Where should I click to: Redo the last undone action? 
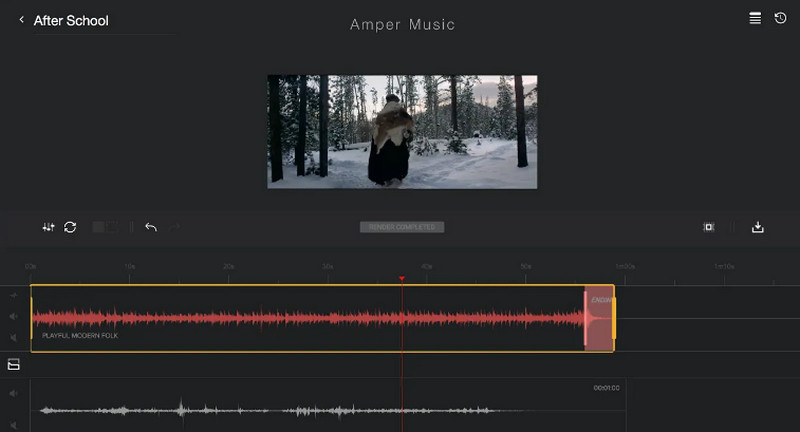click(175, 227)
